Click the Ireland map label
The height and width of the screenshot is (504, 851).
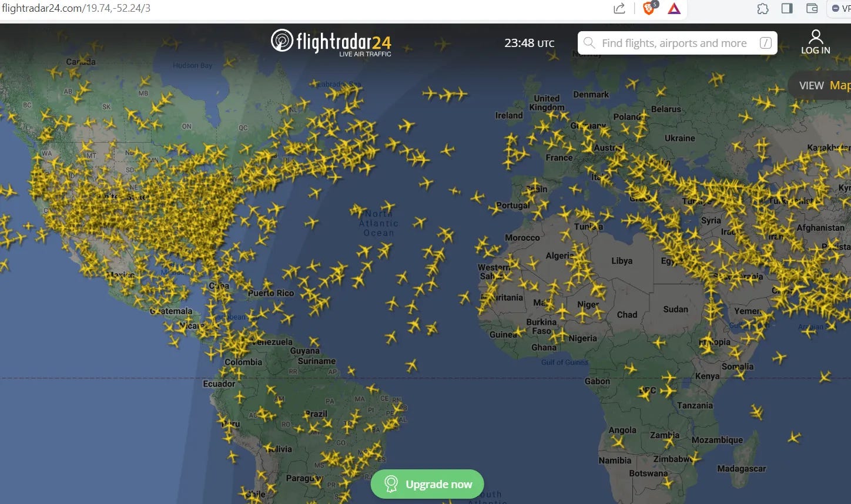(509, 116)
